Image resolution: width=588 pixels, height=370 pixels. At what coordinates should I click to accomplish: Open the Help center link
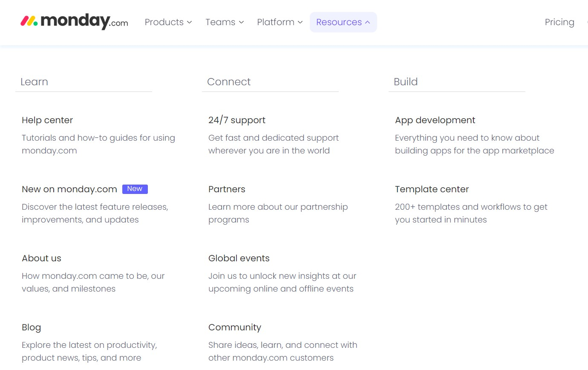coord(47,120)
